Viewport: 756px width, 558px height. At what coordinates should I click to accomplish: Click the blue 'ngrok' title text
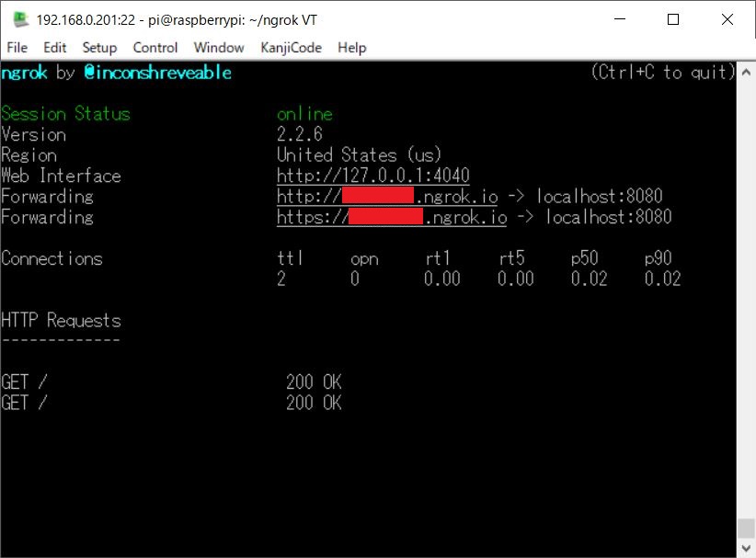[x=24, y=73]
